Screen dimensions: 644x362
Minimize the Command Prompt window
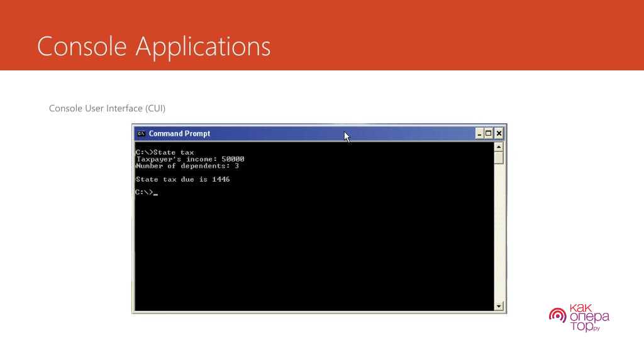click(479, 133)
